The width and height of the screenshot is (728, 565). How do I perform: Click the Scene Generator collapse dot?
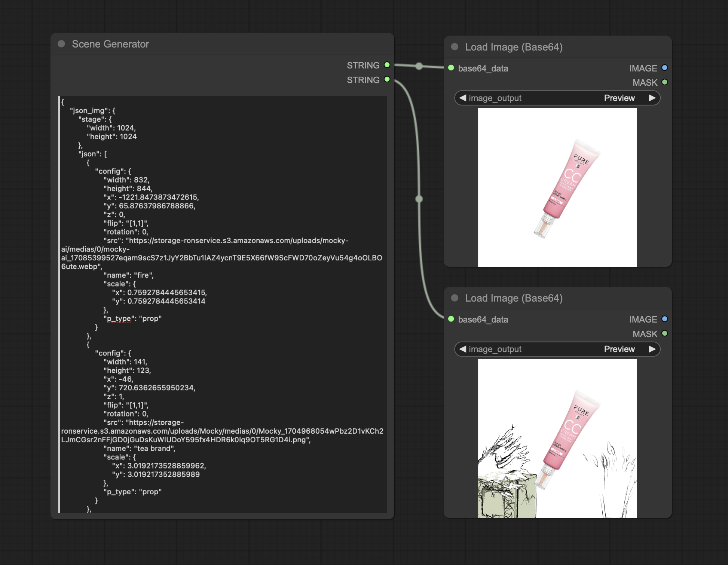point(62,44)
